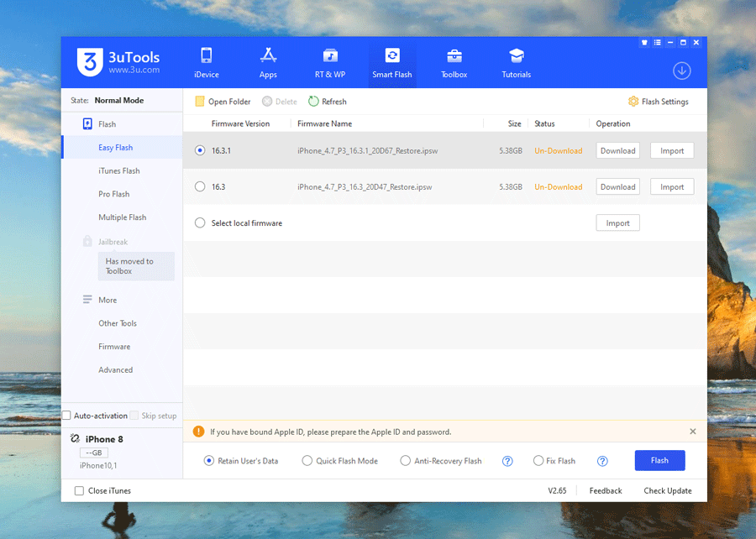Image resolution: width=756 pixels, height=539 pixels.
Task: Click the download manager arrow icon
Action: (x=682, y=71)
